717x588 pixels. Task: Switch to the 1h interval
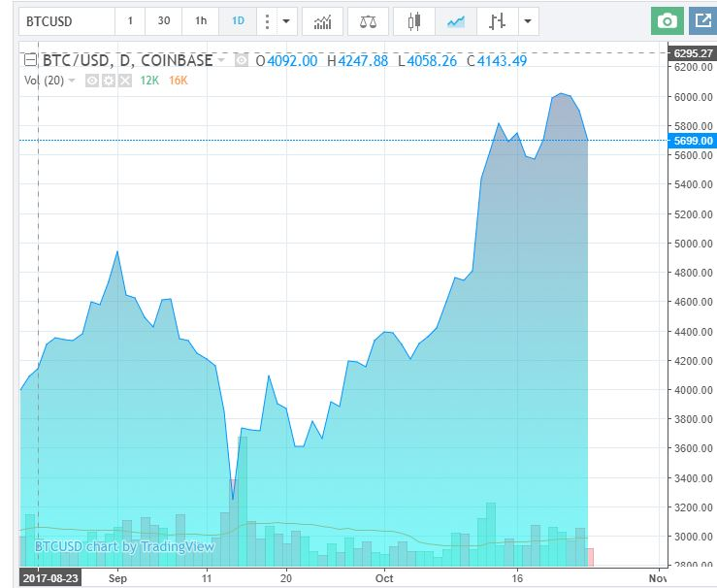coord(201,21)
